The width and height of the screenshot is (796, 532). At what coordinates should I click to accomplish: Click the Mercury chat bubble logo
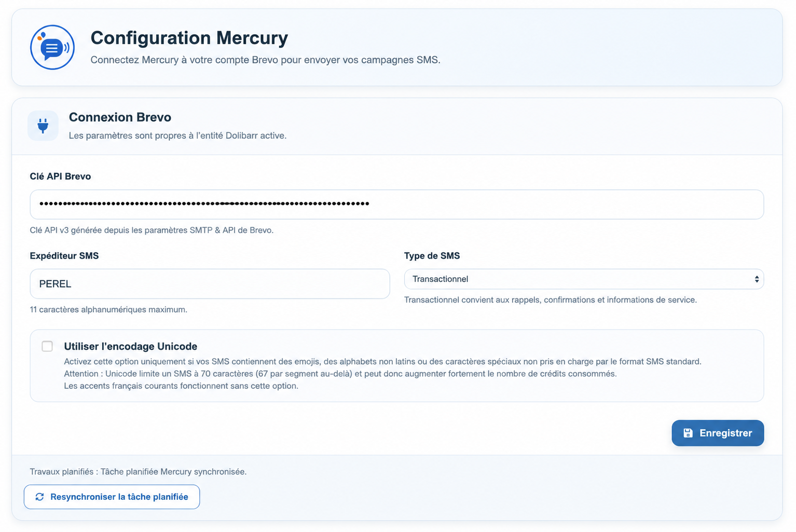coord(52,47)
